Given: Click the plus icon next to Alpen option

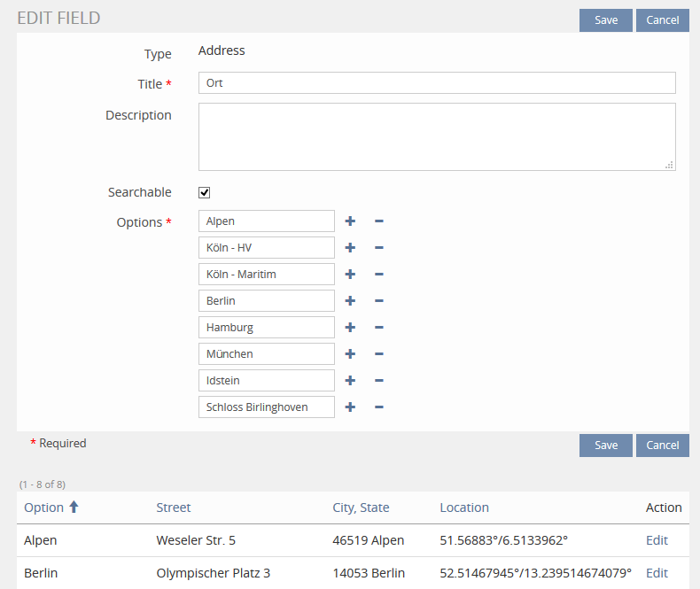Looking at the screenshot, I should pyautogui.click(x=350, y=221).
